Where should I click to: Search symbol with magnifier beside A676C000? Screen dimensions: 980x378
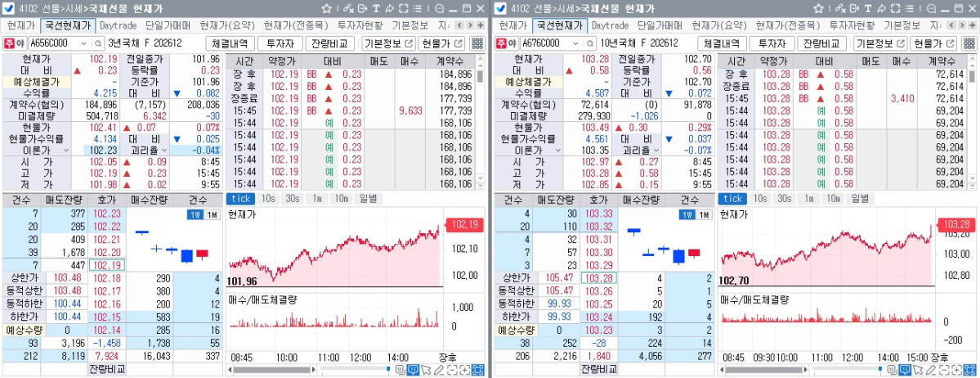(x=590, y=44)
